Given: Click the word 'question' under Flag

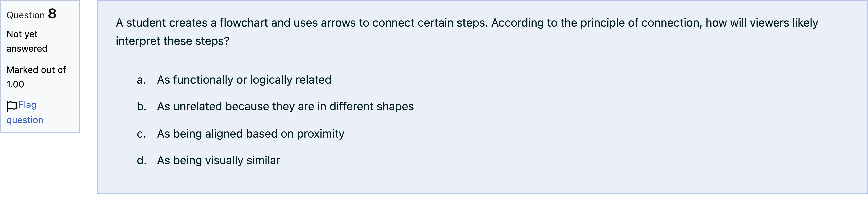Looking at the screenshot, I should 25,120.
